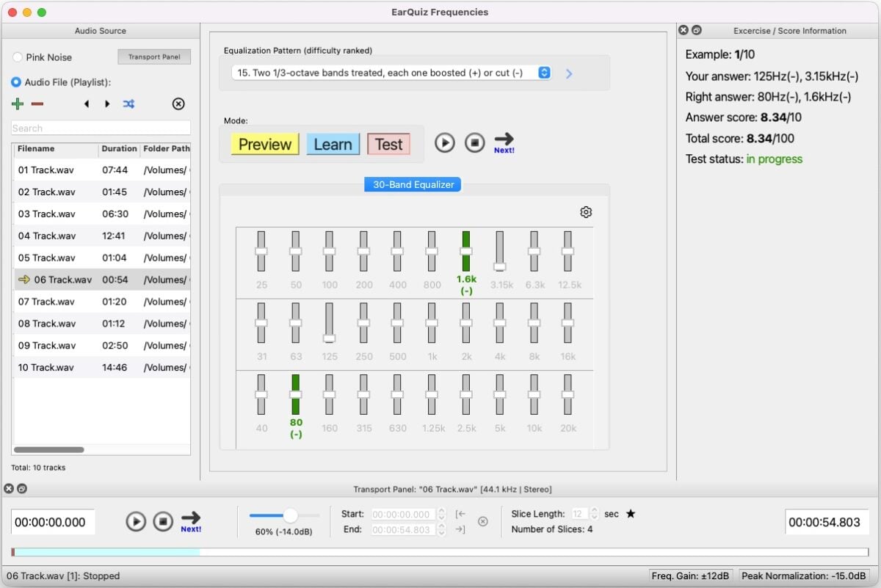Open the equalizer settings gear
This screenshot has width=881, height=588.
pyautogui.click(x=586, y=211)
